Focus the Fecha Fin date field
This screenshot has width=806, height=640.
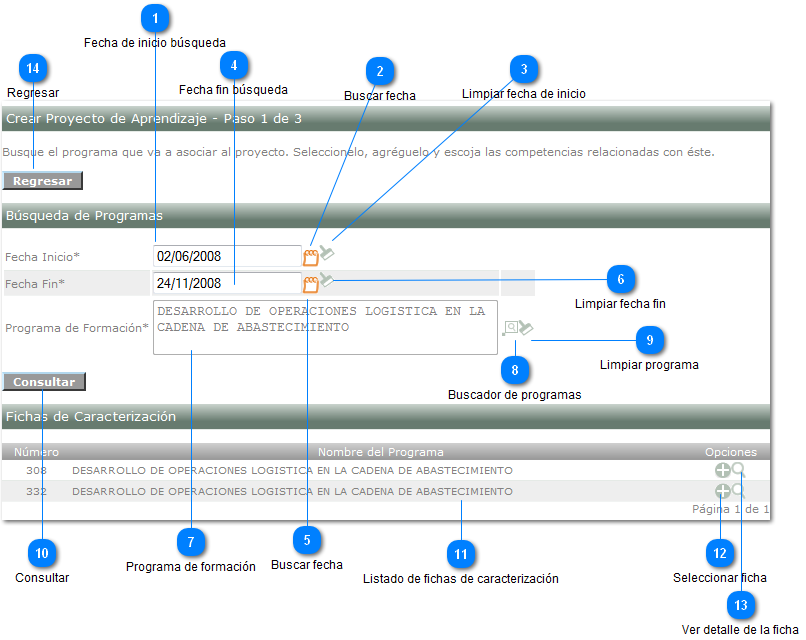pos(227,283)
